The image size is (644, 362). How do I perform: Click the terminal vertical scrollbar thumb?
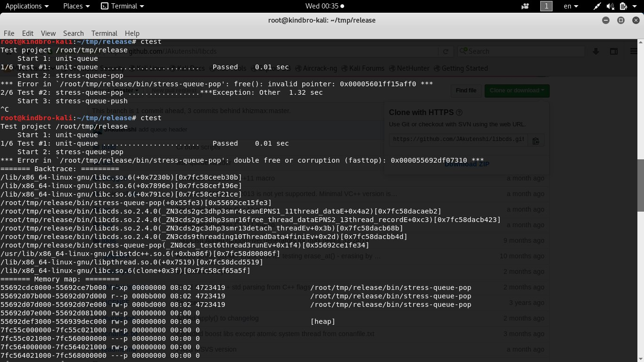coord(640,185)
